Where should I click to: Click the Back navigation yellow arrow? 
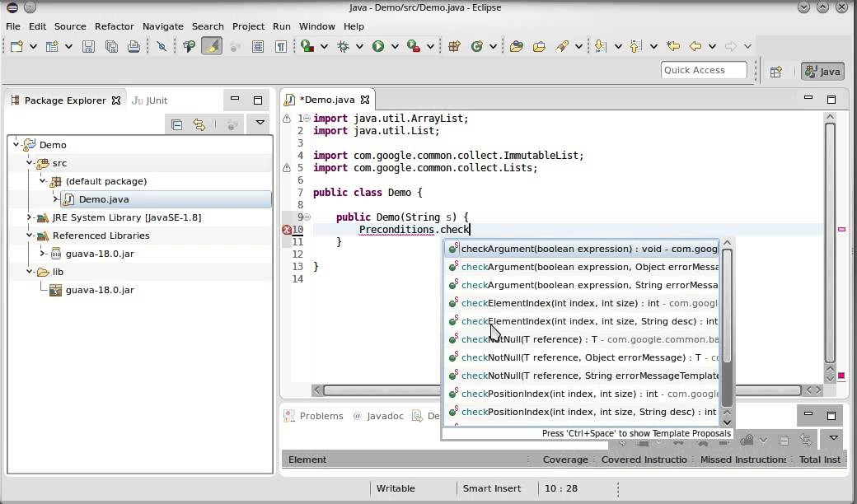point(695,46)
